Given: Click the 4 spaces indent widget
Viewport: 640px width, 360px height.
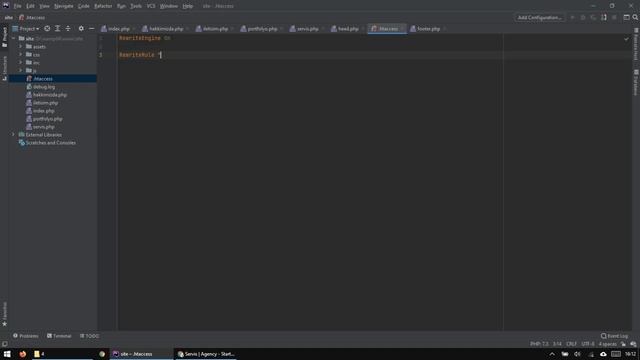Looking at the screenshot, I should pos(607,344).
